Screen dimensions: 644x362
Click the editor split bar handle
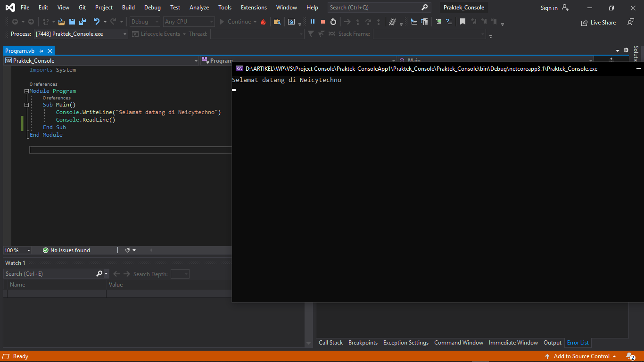pyautogui.click(x=611, y=60)
